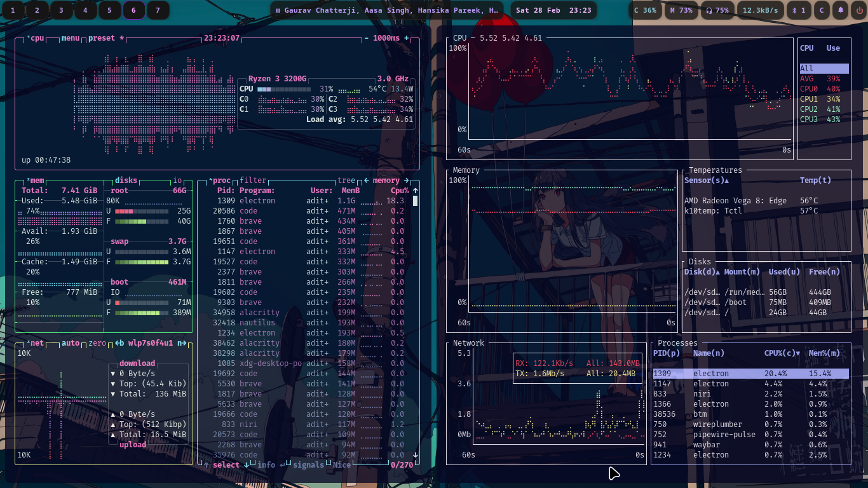The image size is (868, 488).
Task: Toggle net graph auto scaling
Action: click(x=71, y=343)
